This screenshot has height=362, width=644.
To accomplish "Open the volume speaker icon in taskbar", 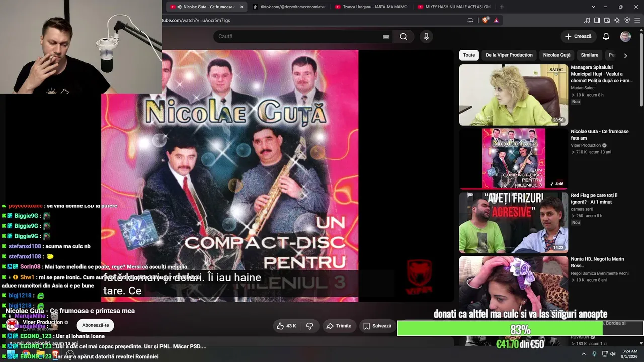I will click(612, 354).
